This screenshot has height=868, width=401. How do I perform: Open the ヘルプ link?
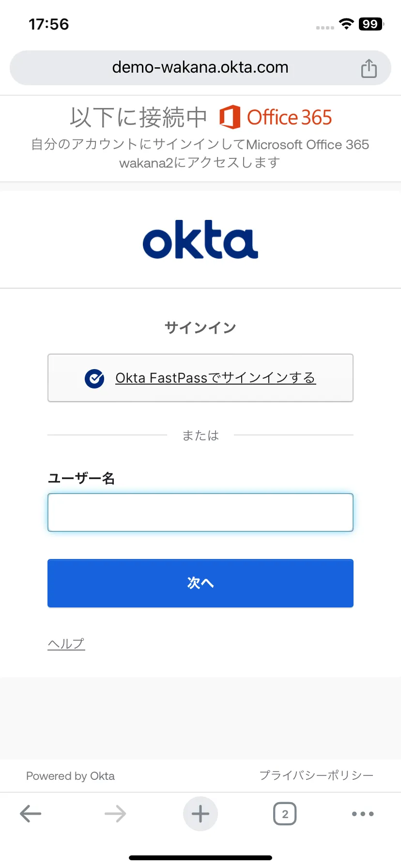[x=66, y=644]
